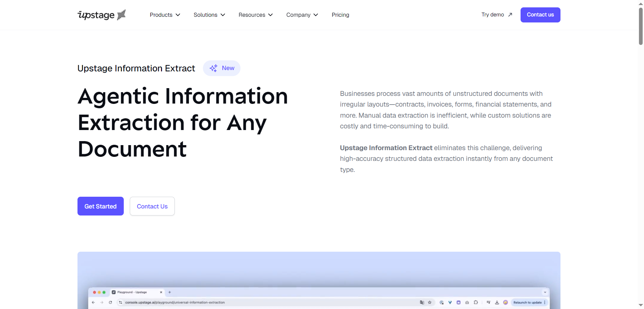Click the profile avatar icon
The image size is (644, 309).
point(505,302)
